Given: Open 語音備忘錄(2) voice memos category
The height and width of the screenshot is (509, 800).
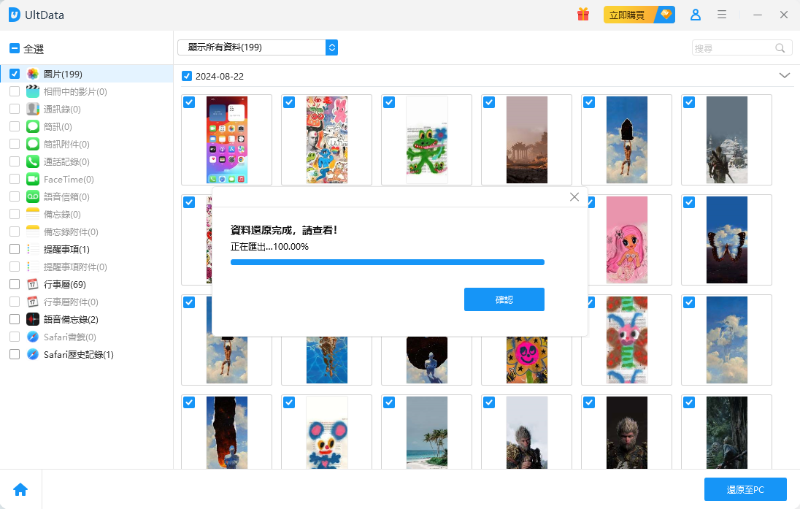Looking at the screenshot, I should pos(70,319).
